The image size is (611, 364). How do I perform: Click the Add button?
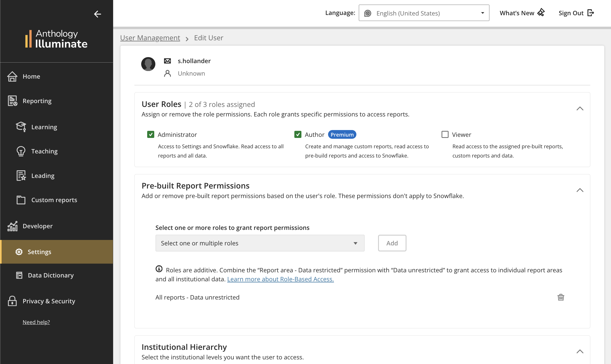click(x=392, y=243)
